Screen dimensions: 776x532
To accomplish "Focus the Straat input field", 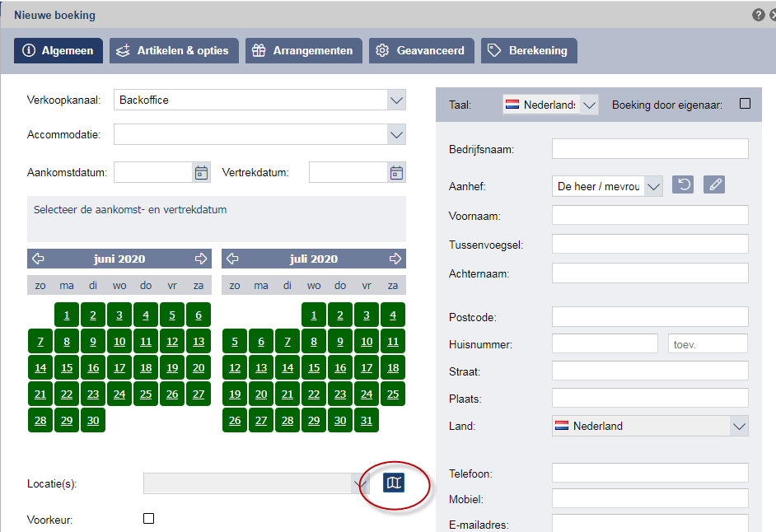I will tap(650, 371).
